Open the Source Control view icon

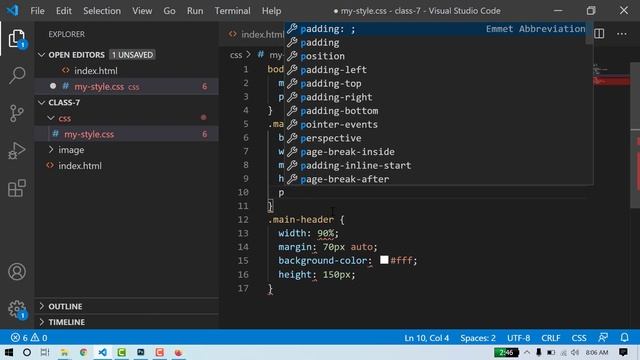17,113
